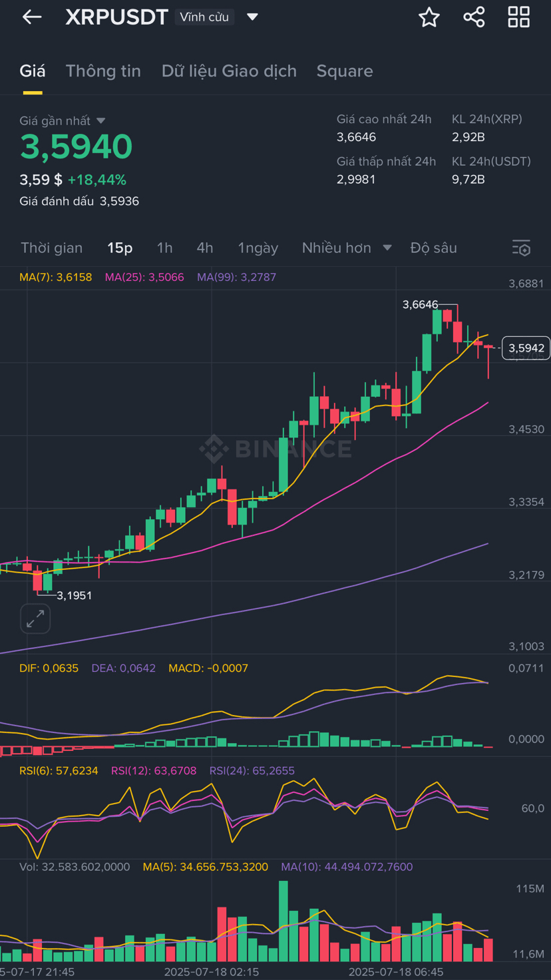Tap the RSI(24): 65,2655 label
The image size is (551, 980).
pyautogui.click(x=252, y=771)
